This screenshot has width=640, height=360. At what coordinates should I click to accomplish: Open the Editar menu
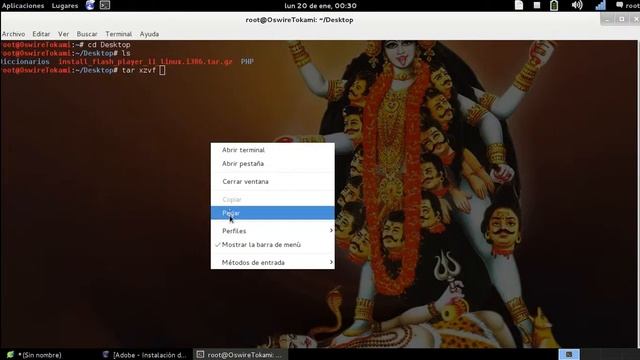tap(41, 34)
